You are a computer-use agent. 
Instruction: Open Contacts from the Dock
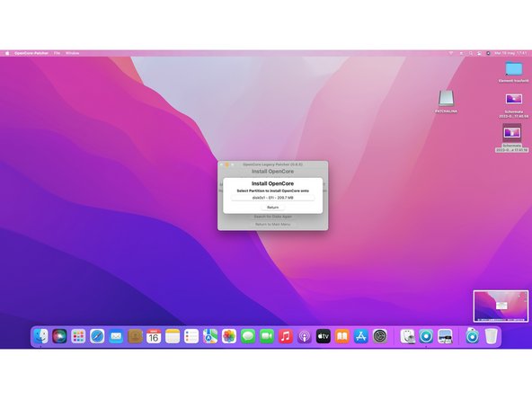tap(135, 337)
